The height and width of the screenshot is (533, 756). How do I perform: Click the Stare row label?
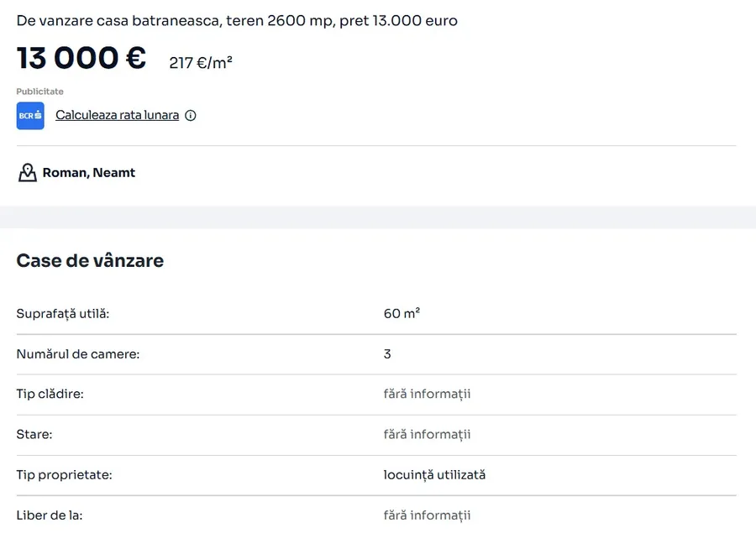34,435
